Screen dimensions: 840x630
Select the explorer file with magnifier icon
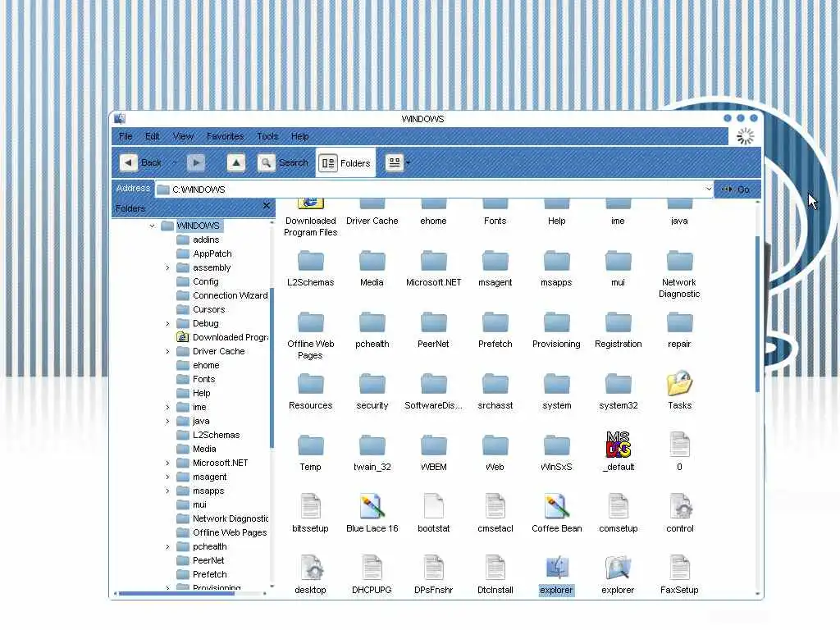tap(618, 575)
